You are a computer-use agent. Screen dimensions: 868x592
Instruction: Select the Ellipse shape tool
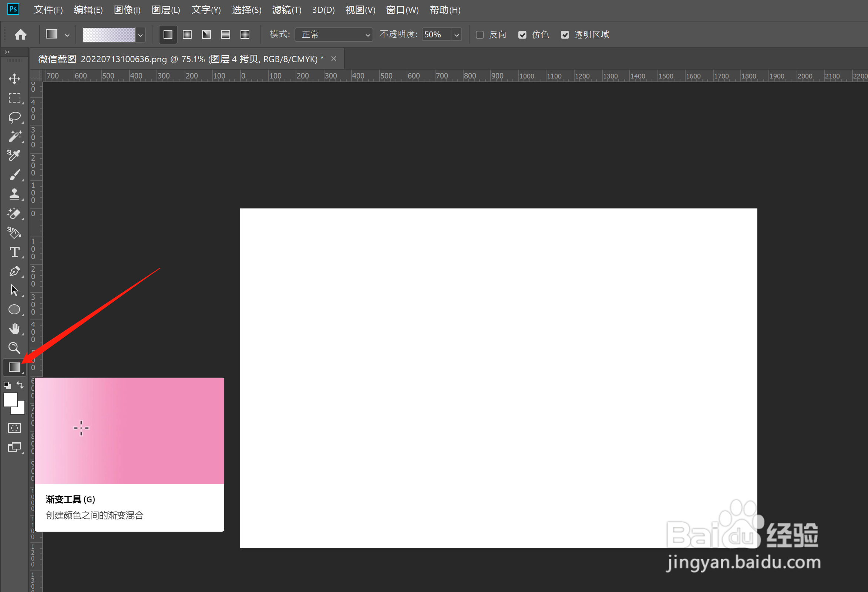tap(14, 310)
